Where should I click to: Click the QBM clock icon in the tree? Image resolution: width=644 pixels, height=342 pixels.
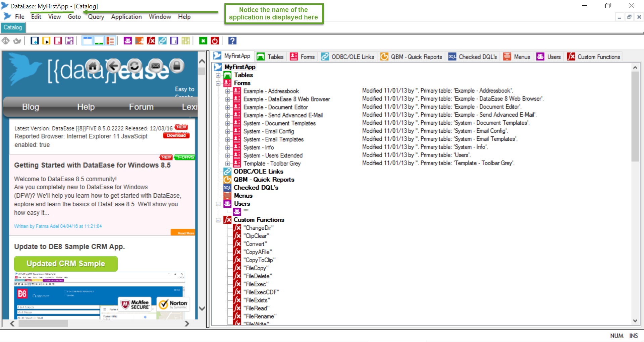(227, 180)
